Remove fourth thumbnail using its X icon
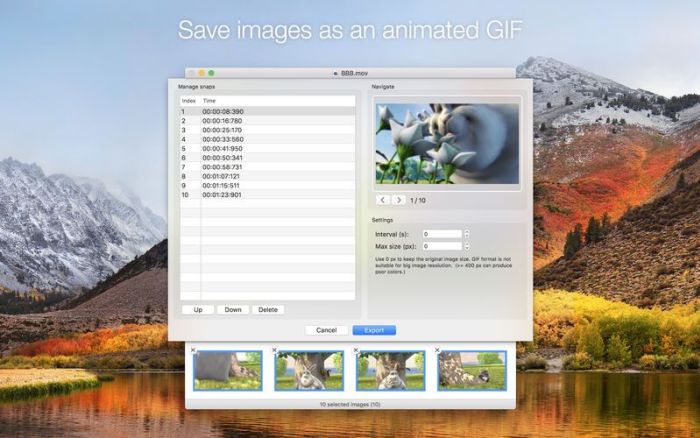700x438 pixels. pos(438,350)
